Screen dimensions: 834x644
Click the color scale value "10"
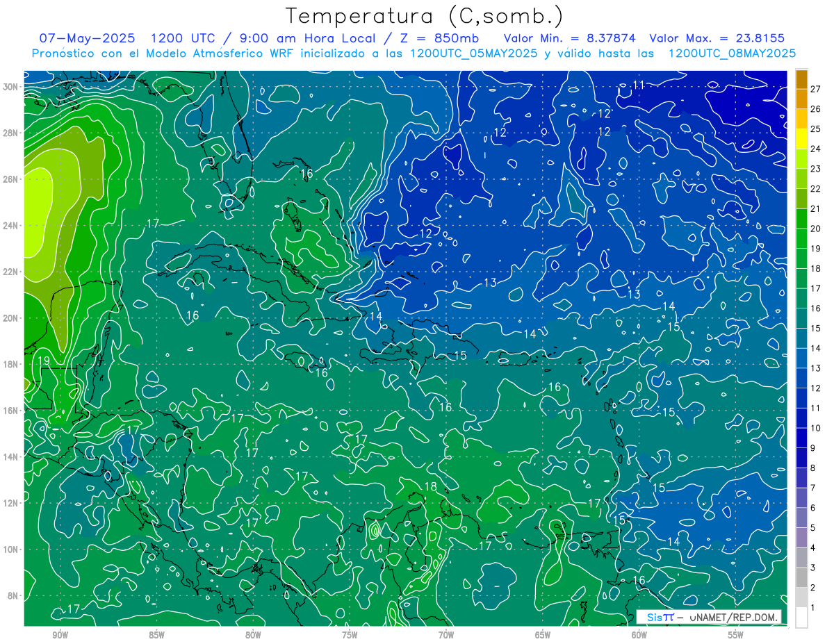tap(815, 428)
